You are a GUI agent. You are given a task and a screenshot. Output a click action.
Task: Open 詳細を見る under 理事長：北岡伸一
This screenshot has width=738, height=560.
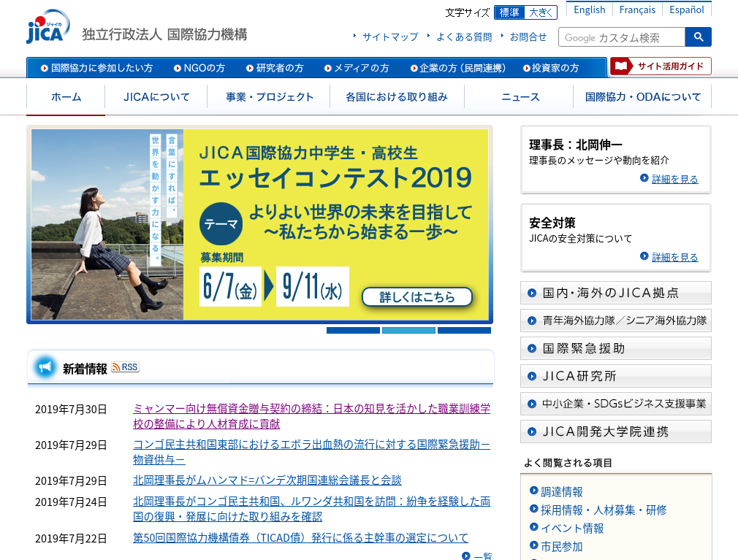(x=674, y=179)
